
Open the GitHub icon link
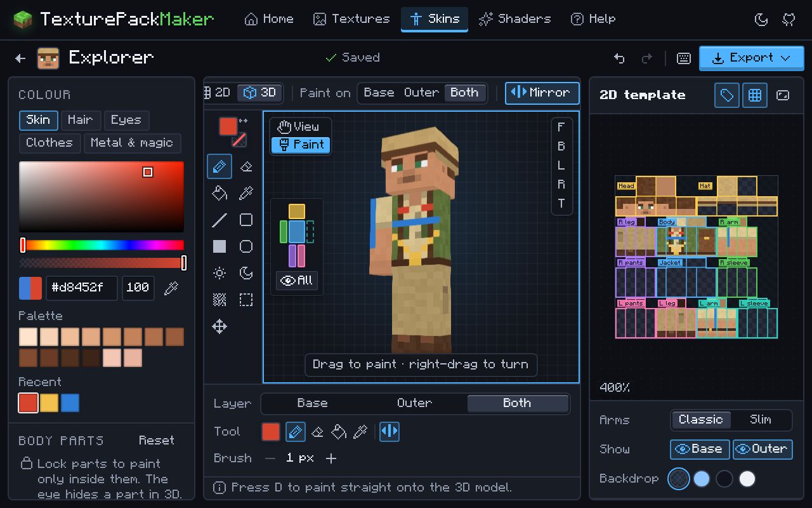point(789,19)
